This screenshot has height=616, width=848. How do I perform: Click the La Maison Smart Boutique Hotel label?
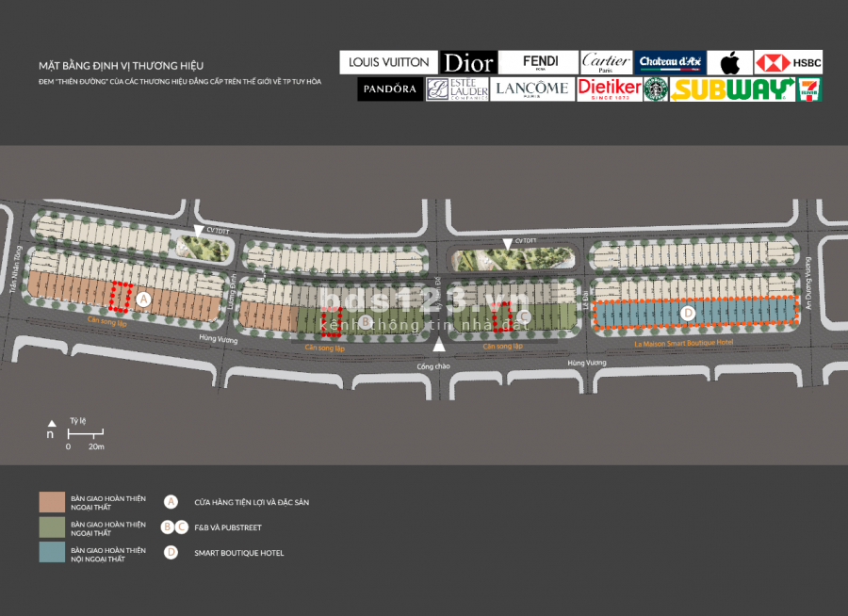tap(682, 345)
